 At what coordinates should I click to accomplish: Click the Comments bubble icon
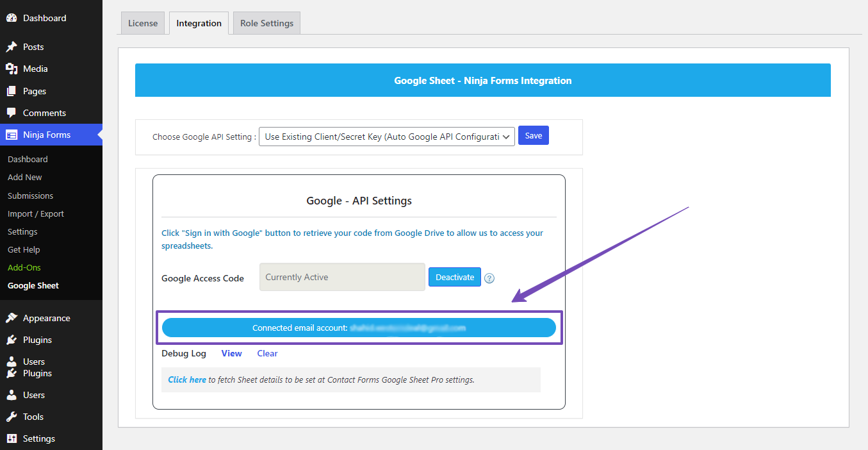(x=12, y=113)
